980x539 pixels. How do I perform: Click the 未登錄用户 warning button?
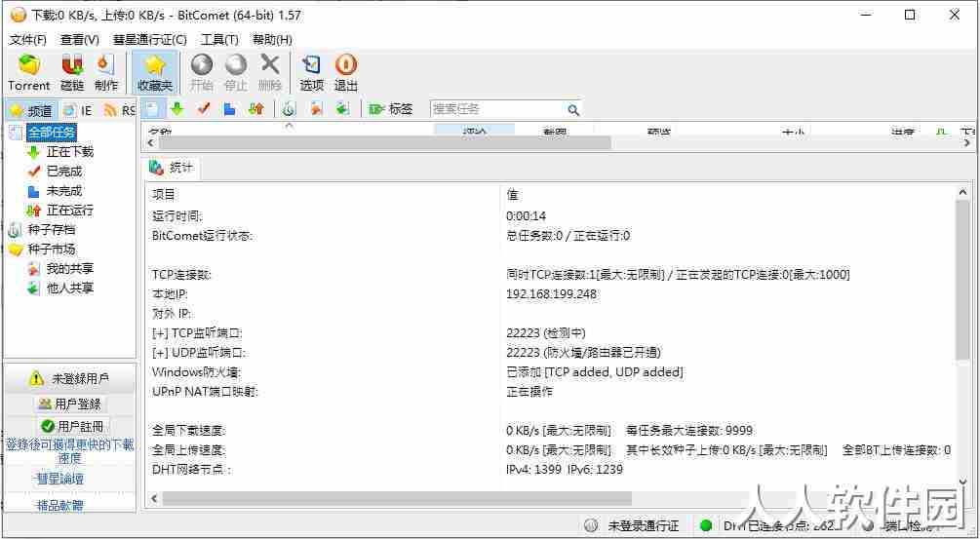pos(69,378)
